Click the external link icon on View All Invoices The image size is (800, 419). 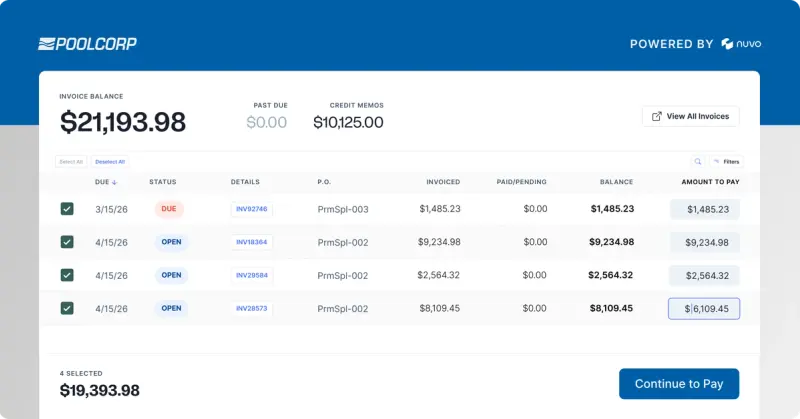click(657, 116)
